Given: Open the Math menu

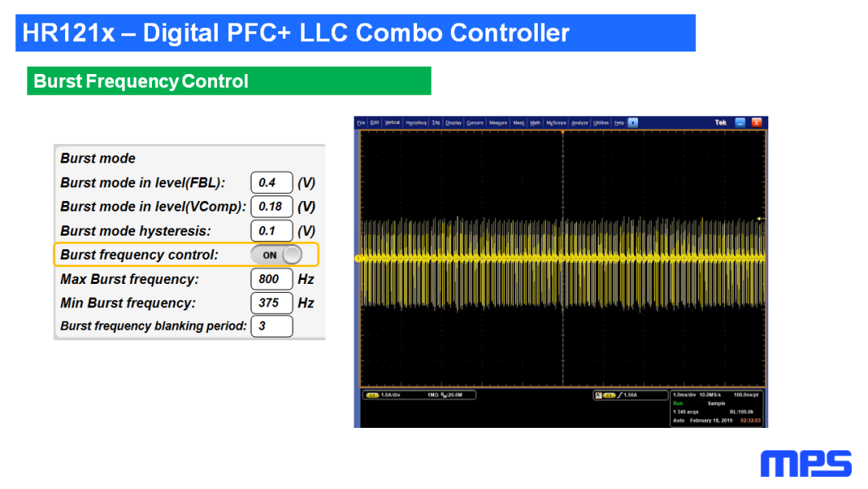Looking at the screenshot, I should (534, 123).
